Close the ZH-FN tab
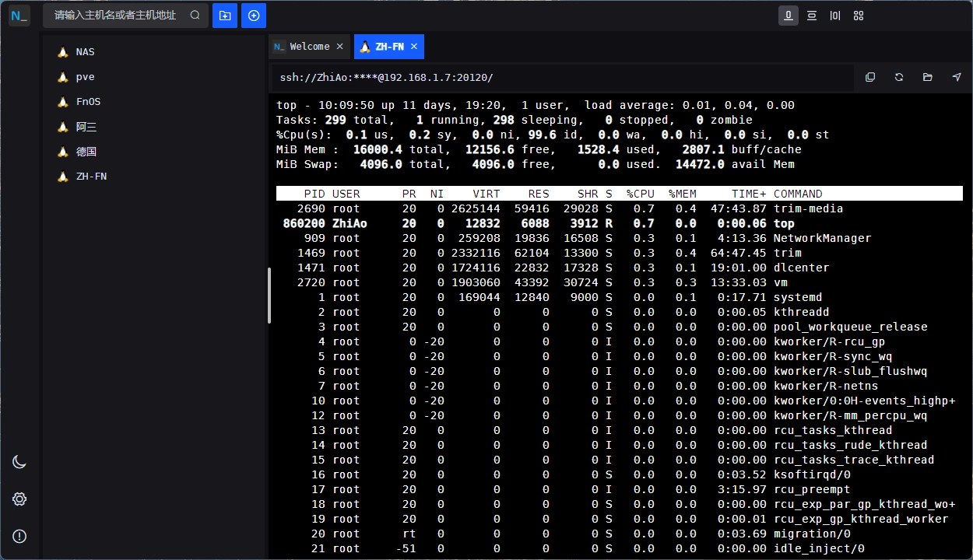973x560 pixels. (414, 47)
